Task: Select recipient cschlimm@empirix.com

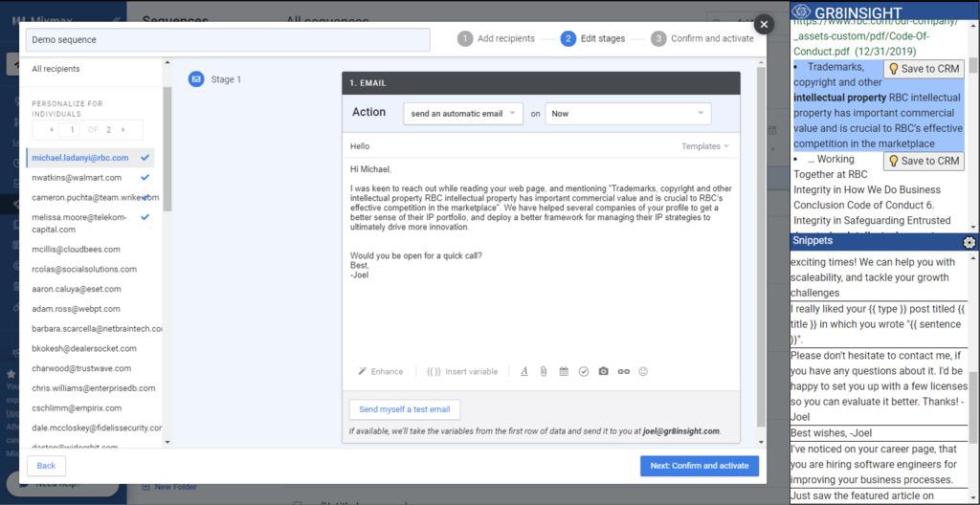Action: (x=76, y=408)
